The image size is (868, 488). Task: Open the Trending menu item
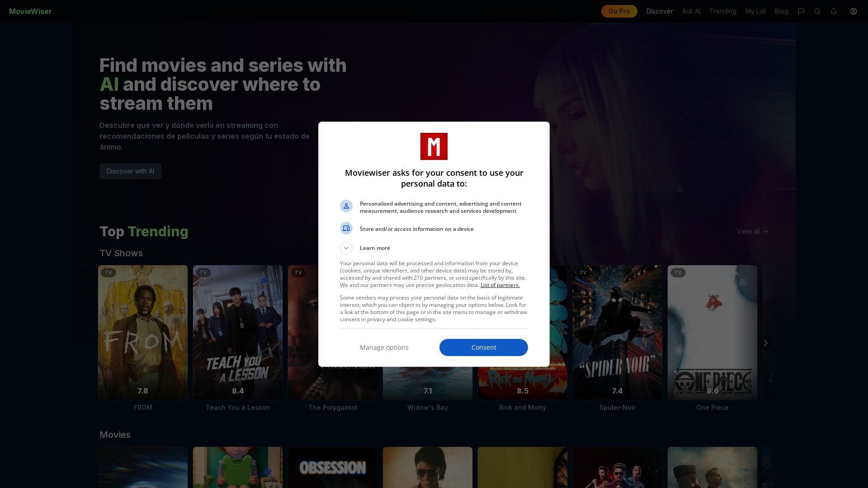pyautogui.click(x=723, y=11)
